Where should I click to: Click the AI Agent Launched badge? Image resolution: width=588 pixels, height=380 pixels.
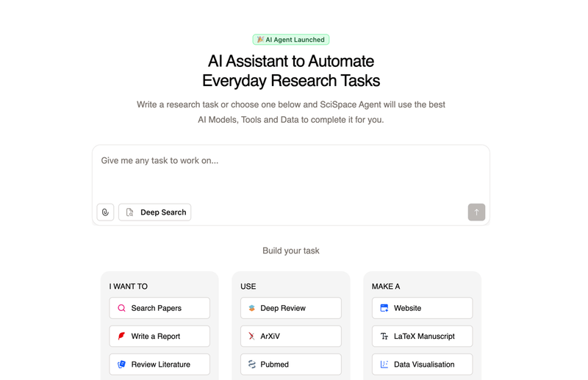click(291, 40)
